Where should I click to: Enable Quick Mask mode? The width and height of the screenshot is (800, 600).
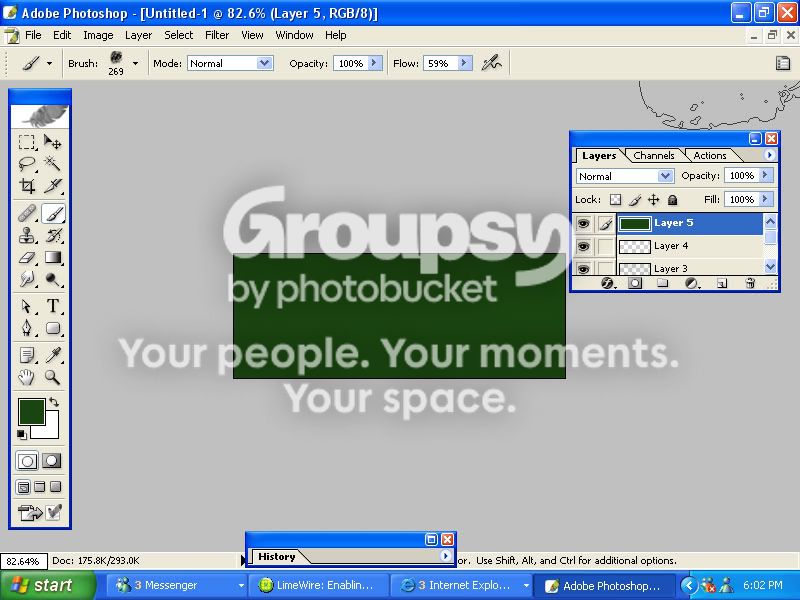click(52, 461)
